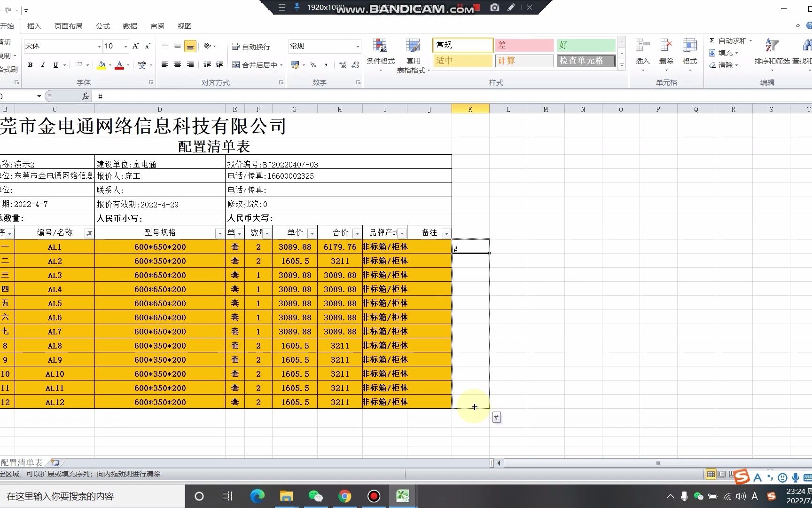Increase decimal places
The width and height of the screenshot is (812, 508).
(x=343, y=65)
